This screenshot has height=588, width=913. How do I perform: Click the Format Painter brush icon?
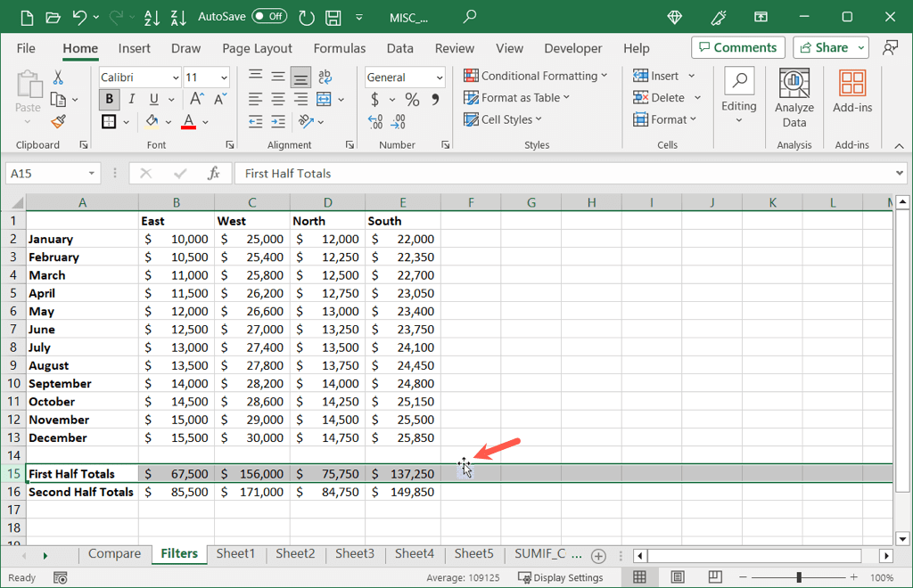[x=58, y=121]
